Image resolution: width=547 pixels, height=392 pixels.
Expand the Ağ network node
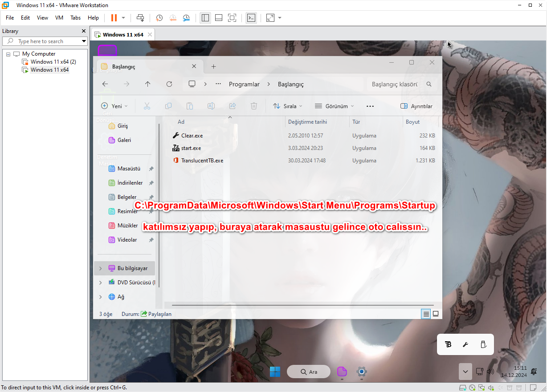point(100,297)
